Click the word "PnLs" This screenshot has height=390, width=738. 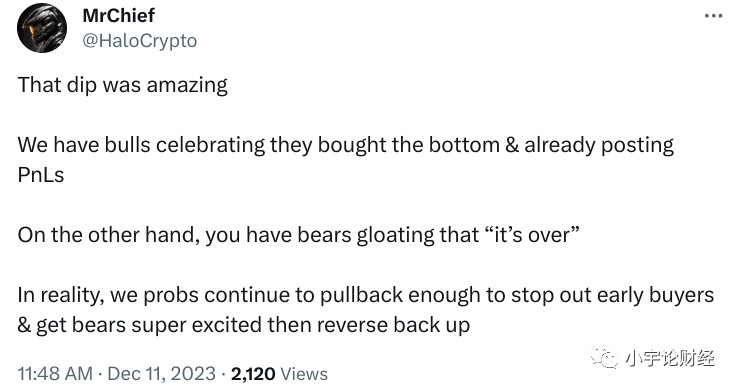[40, 175]
